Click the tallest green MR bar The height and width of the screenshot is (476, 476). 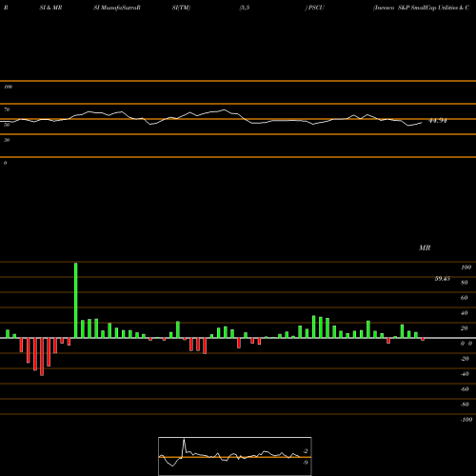[76, 300]
